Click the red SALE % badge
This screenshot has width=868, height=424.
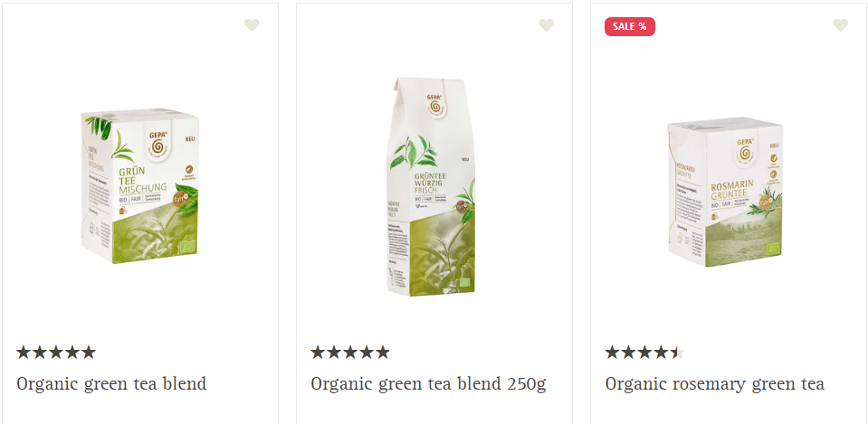click(x=629, y=26)
